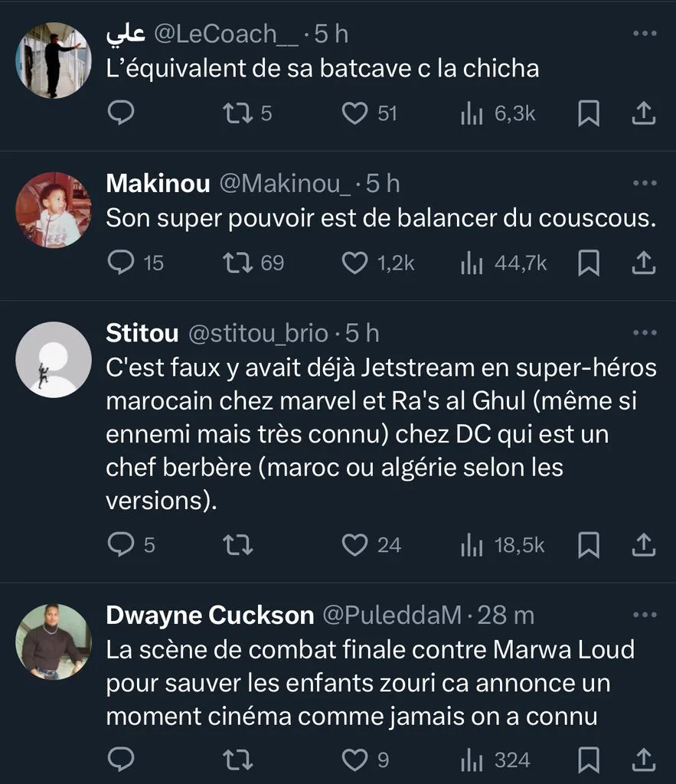Open more options on @LeCoach__ tweet
Screen dimensions: 676x784
tap(645, 34)
